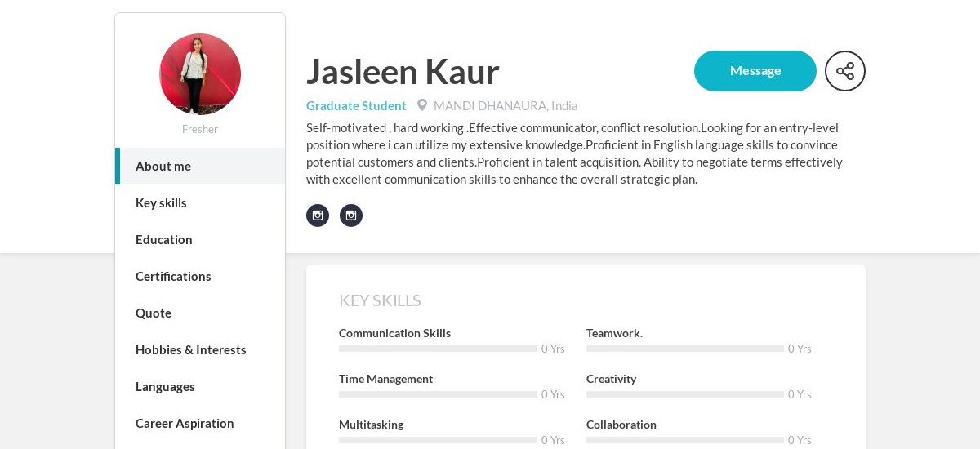Click the Teamwork skill bar
The image size is (980, 449).
685,349
